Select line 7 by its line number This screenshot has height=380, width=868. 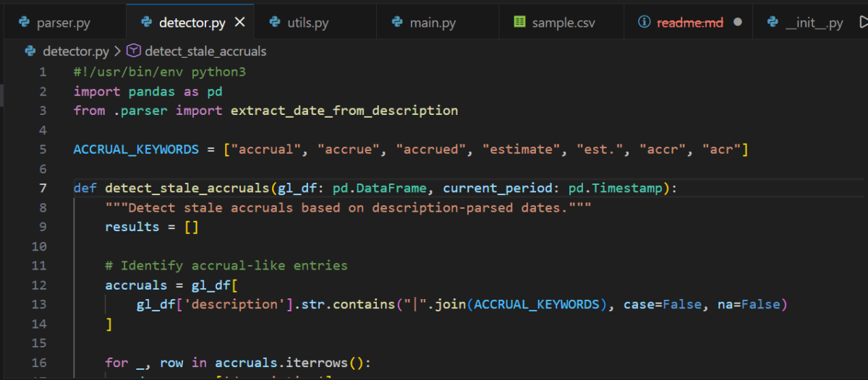point(43,188)
